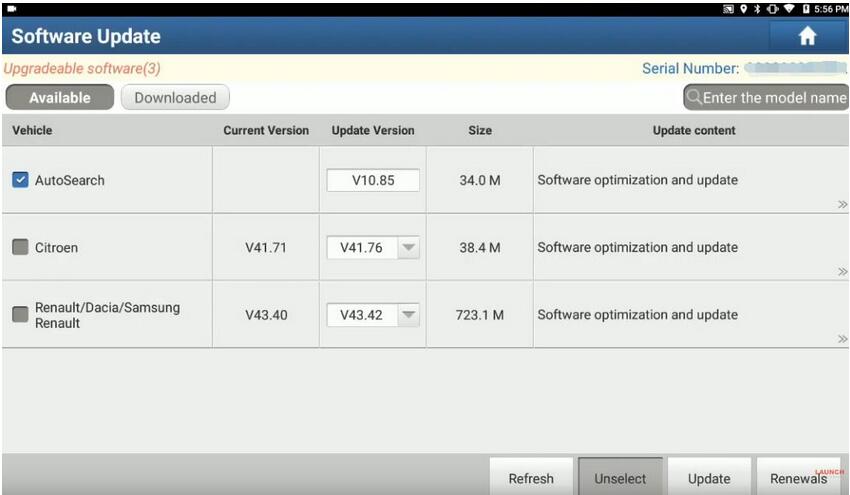Click the Update button
The width and height of the screenshot is (850, 495).
(709, 477)
